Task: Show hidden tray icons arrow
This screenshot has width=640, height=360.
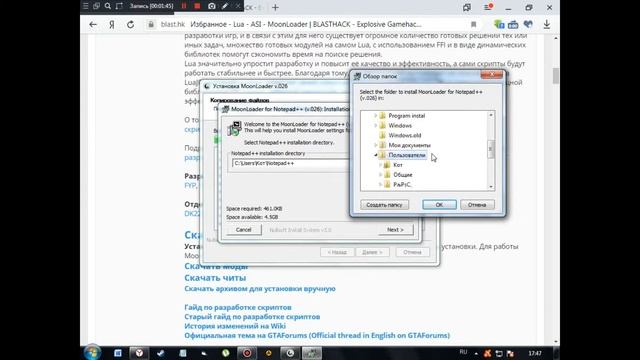Action: (x=476, y=353)
